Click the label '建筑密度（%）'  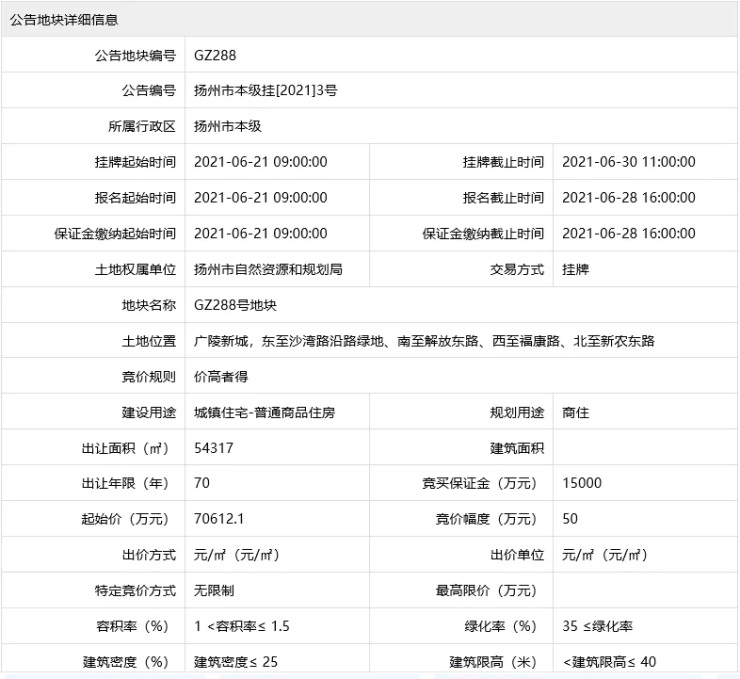126,662
